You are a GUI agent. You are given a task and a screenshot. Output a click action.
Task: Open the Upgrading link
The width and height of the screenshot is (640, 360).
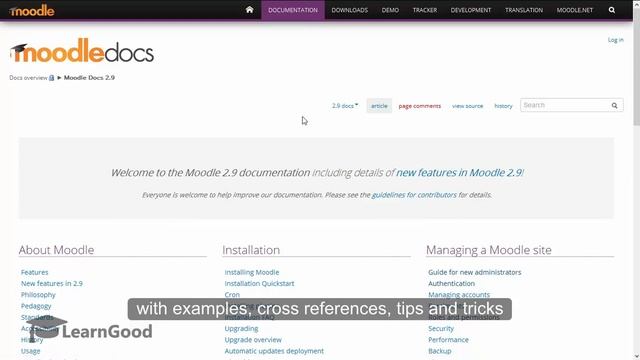[x=241, y=329]
